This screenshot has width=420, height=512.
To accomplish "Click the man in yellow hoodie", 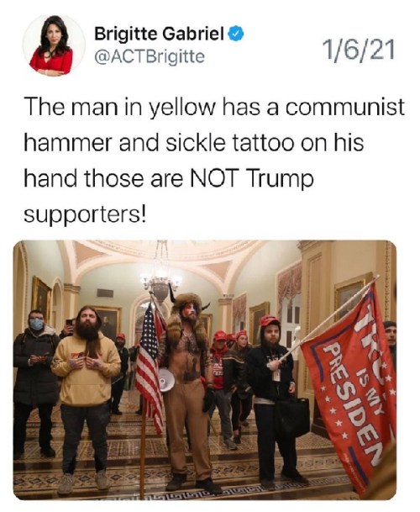I will [86, 381].
